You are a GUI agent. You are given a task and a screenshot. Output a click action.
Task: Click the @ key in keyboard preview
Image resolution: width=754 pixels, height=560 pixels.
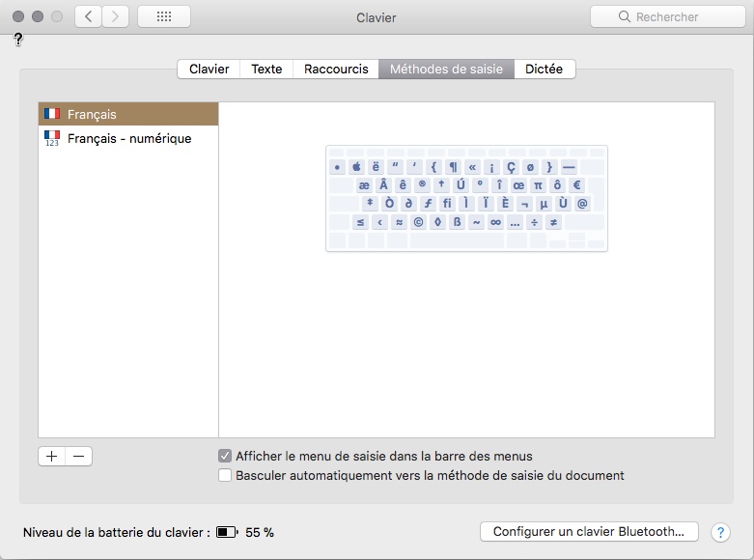click(x=582, y=204)
